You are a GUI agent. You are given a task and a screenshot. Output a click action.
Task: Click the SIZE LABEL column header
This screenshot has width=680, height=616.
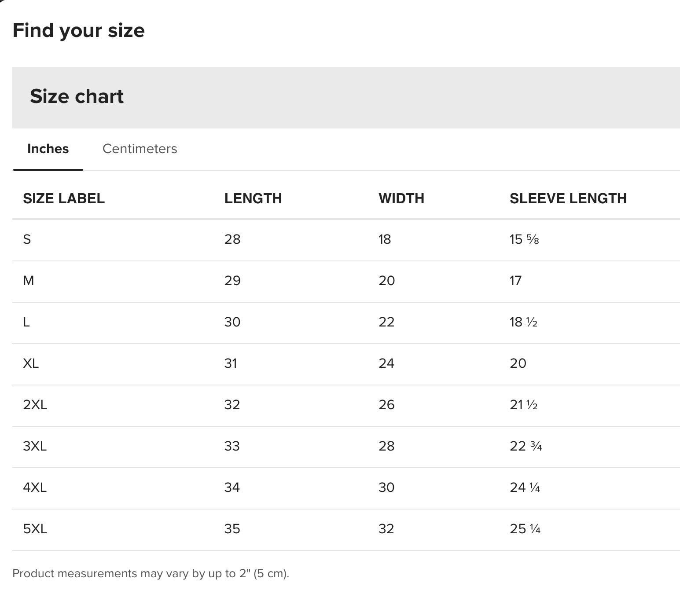pyautogui.click(x=64, y=198)
